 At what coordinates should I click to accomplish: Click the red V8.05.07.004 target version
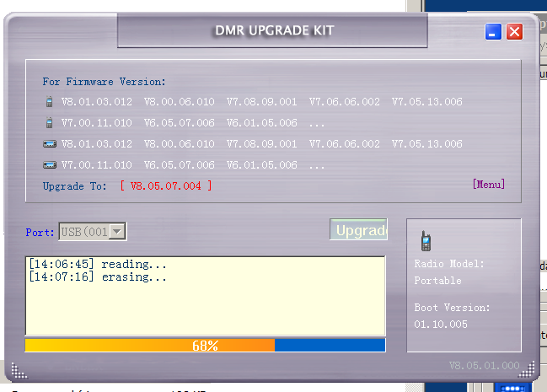(x=166, y=185)
